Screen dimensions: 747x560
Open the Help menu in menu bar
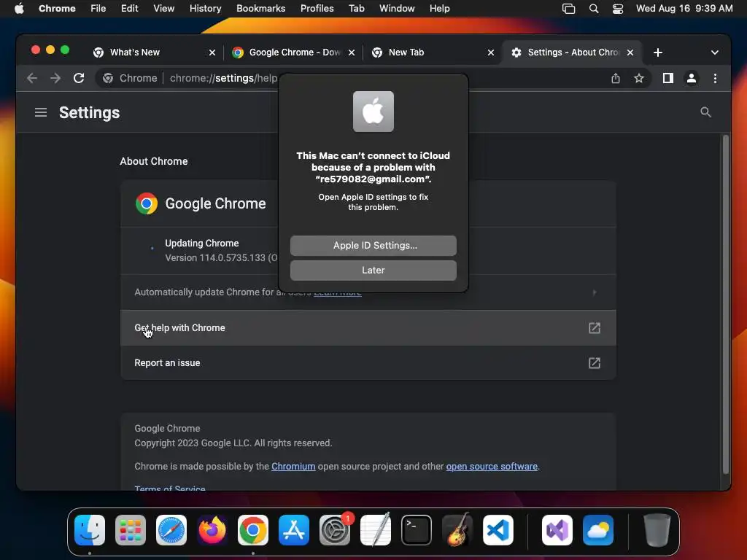(439, 9)
